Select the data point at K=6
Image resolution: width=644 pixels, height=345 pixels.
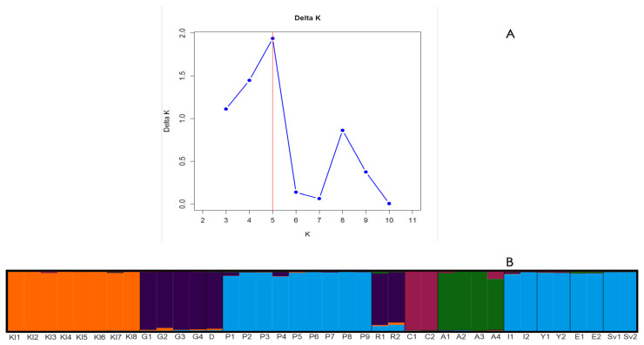click(296, 192)
